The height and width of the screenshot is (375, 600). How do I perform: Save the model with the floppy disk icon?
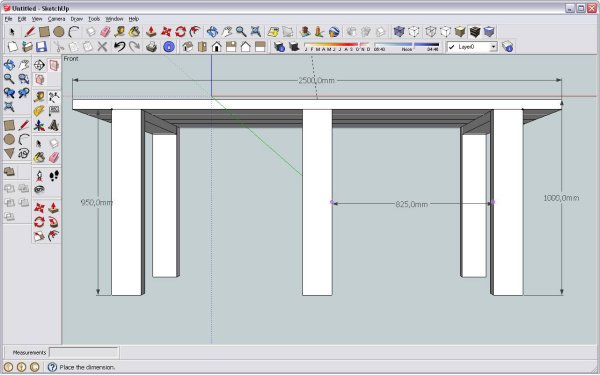tap(41, 47)
